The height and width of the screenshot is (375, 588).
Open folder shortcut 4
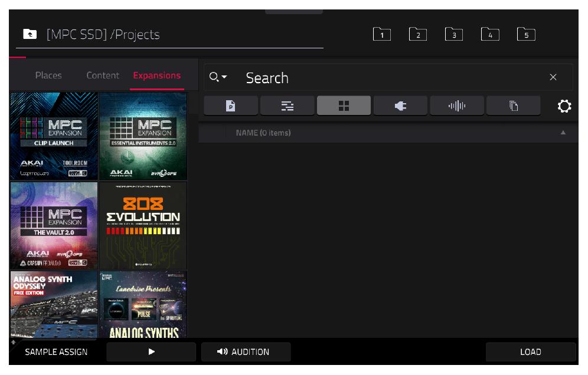pos(490,34)
